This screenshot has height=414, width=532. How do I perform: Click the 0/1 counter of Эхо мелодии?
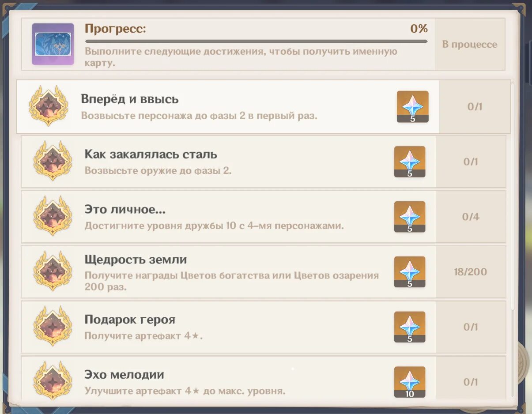(471, 382)
